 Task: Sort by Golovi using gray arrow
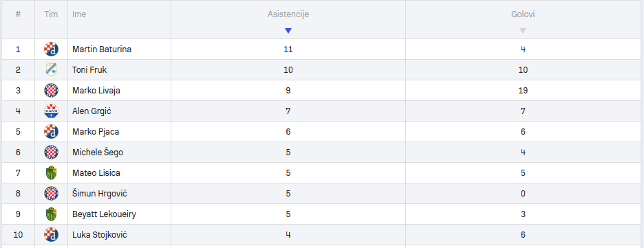(x=523, y=31)
